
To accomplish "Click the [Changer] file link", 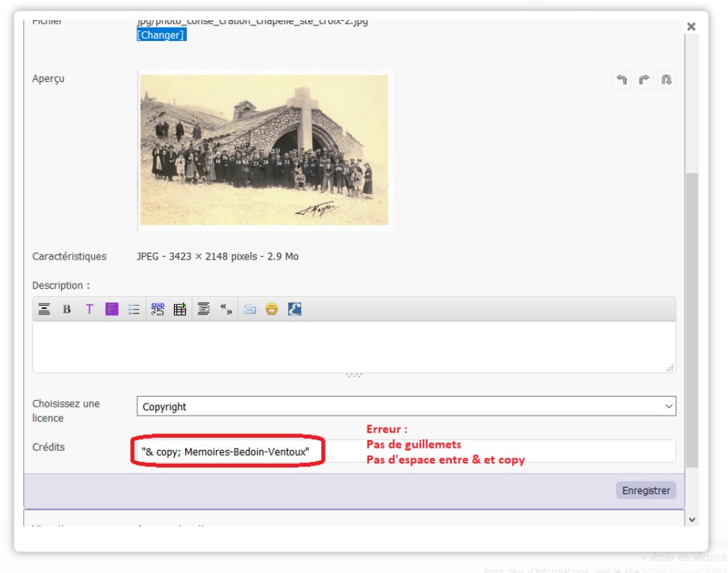I will [x=161, y=35].
